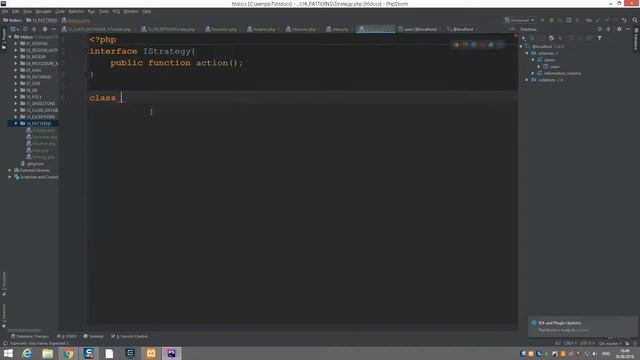
Task: Collapse the schemas node in Database tree
Action: (527, 53)
